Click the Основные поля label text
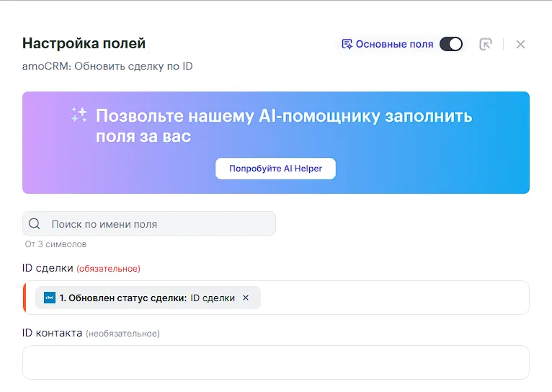552x392 pixels. tap(394, 45)
